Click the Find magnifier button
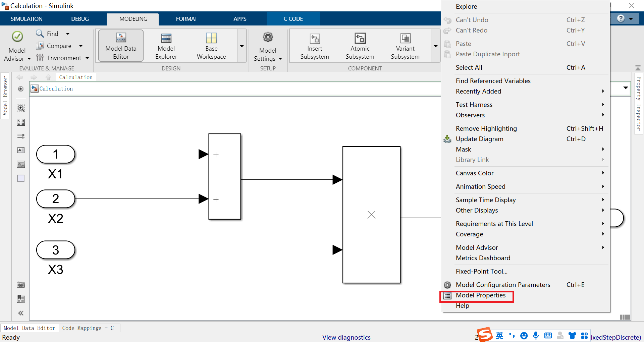 coord(47,34)
